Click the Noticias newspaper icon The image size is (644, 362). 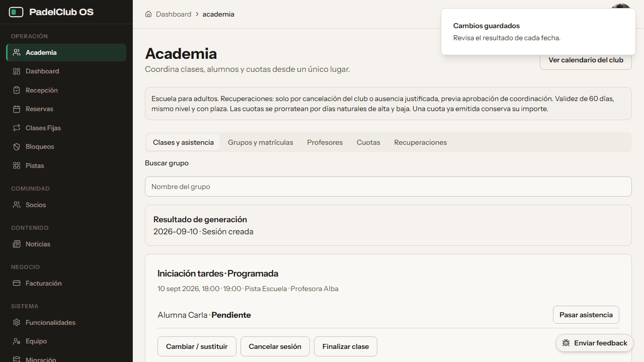pyautogui.click(x=17, y=244)
